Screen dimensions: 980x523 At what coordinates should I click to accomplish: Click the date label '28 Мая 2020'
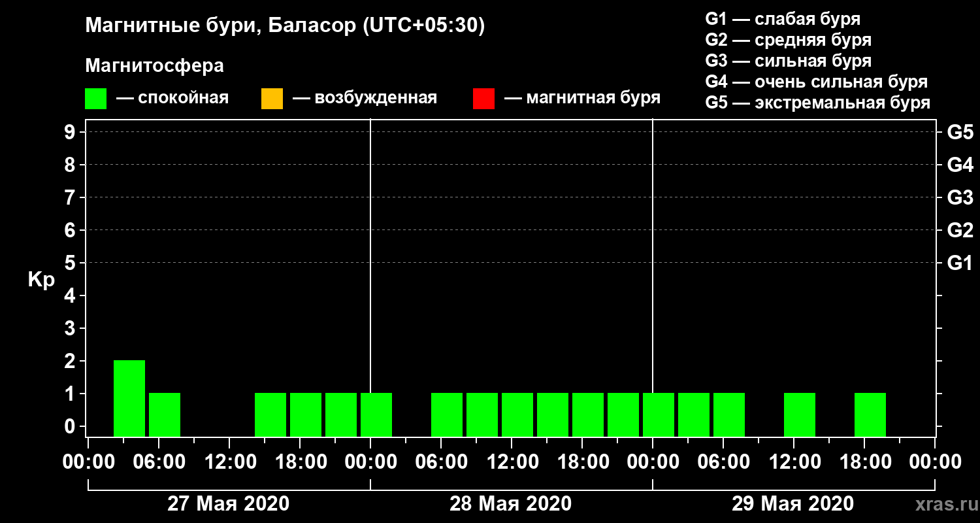click(510, 504)
